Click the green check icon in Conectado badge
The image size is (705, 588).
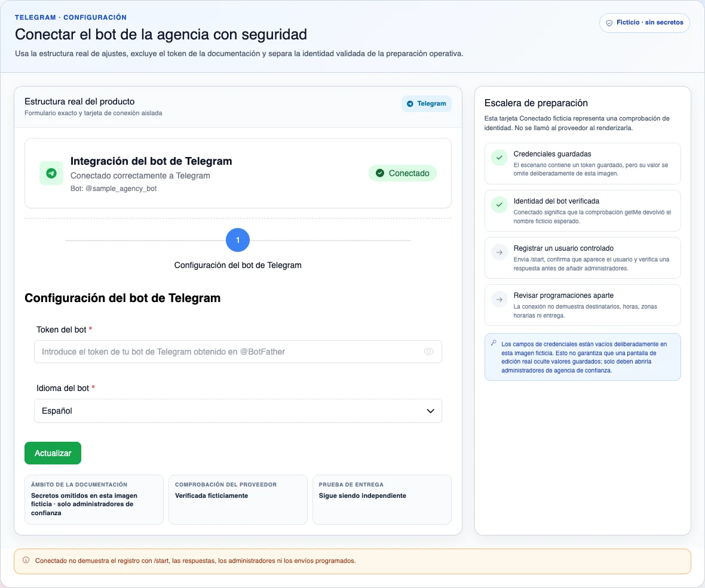(x=380, y=173)
